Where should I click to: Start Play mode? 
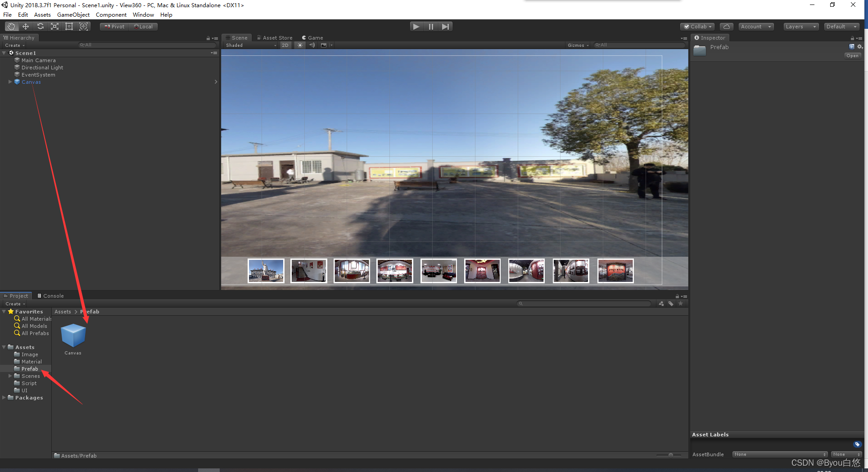pyautogui.click(x=416, y=27)
